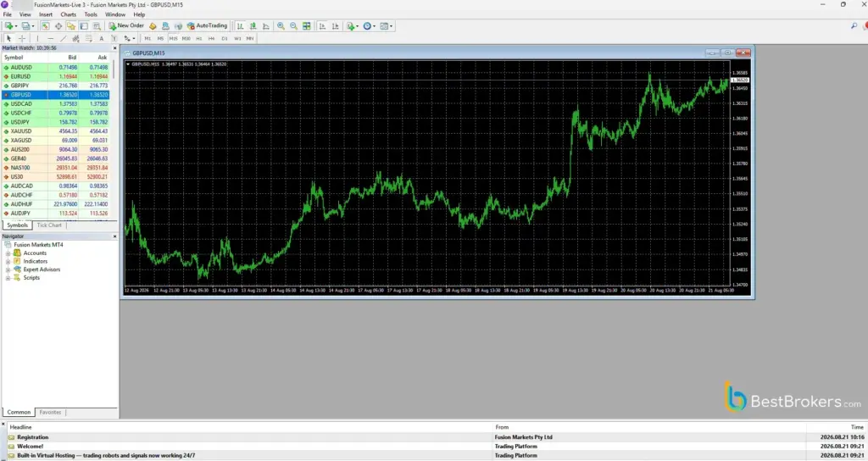Switch to the Tick Chart tab
Image resolution: width=868 pixels, height=461 pixels.
click(x=48, y=225)
